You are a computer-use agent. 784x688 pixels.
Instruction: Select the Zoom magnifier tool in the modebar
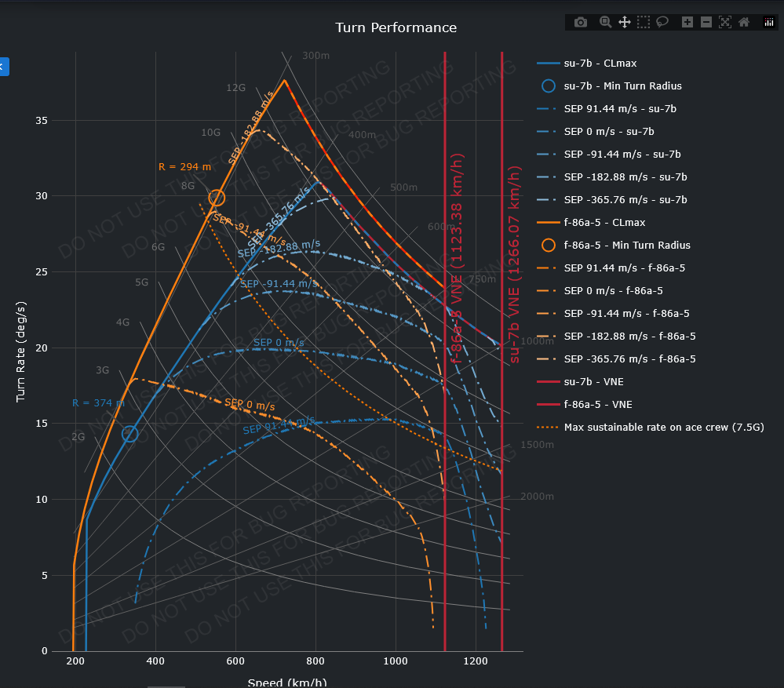coord(605,23)
